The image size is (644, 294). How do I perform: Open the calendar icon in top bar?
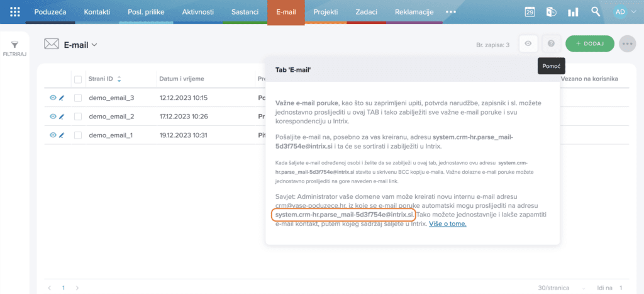[x=530, y=12]
